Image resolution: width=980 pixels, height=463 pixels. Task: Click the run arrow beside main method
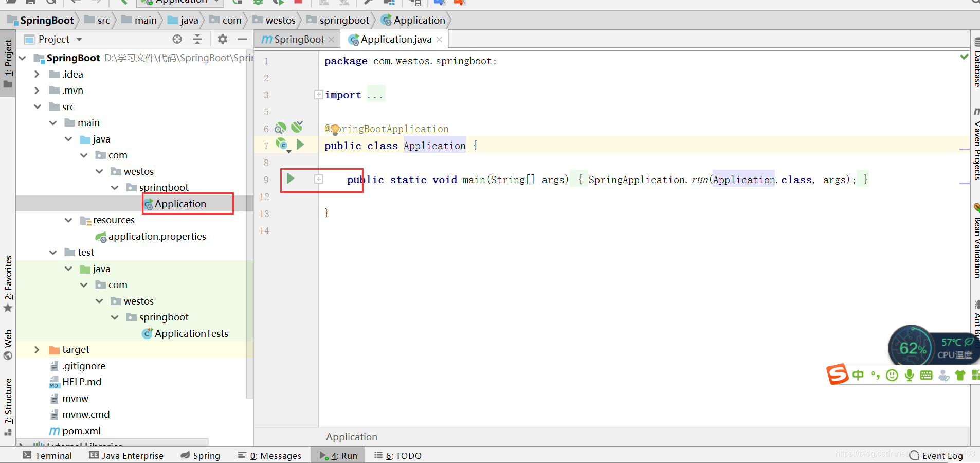pos(291,179)
